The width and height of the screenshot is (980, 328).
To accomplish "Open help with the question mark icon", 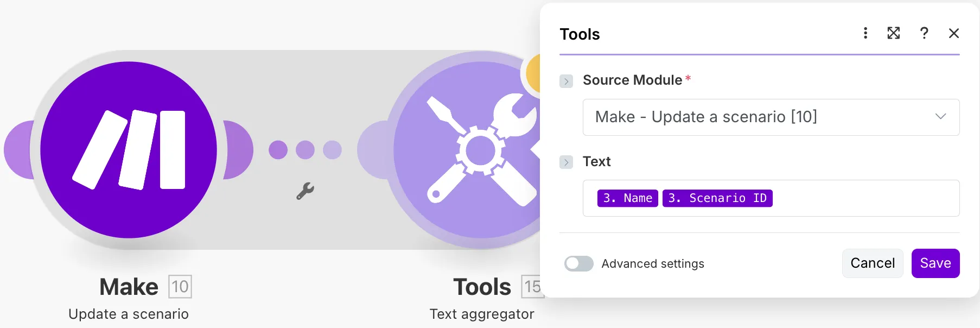I will pyautogui.click(x=924, y=33).
